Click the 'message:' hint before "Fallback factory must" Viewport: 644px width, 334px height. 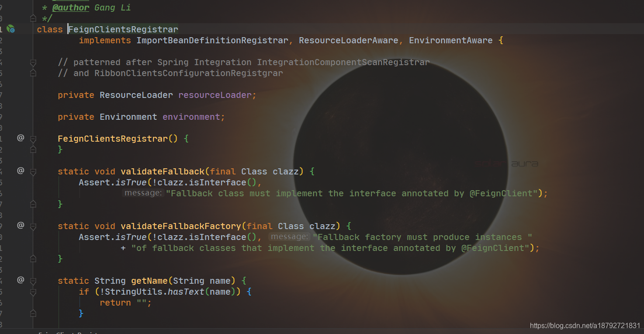(290, 237)
